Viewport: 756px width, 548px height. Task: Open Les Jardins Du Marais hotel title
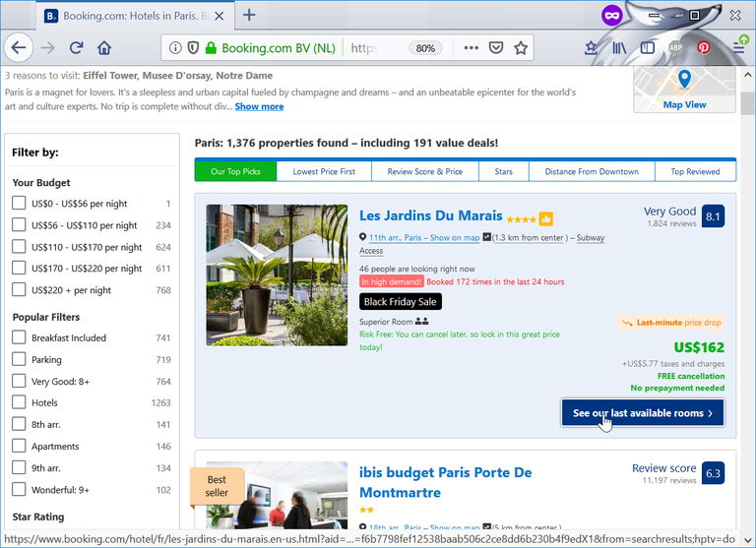coord(430,215)
